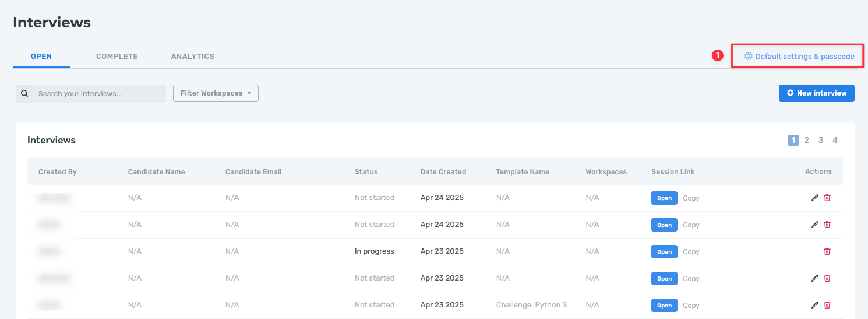Jump to page 4 of interviews
This screenshot has height=319, width=868.
(835, 140)
